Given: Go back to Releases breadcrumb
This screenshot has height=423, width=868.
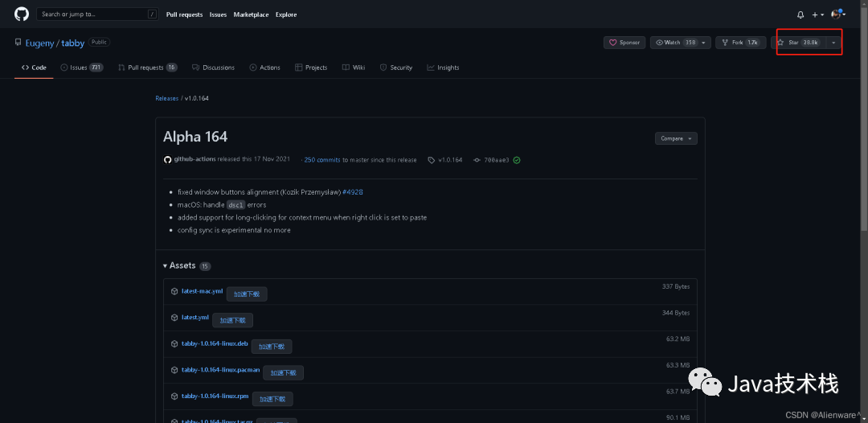Looking at the screenshot, I should pyautogui.click(x=166, y=98).
